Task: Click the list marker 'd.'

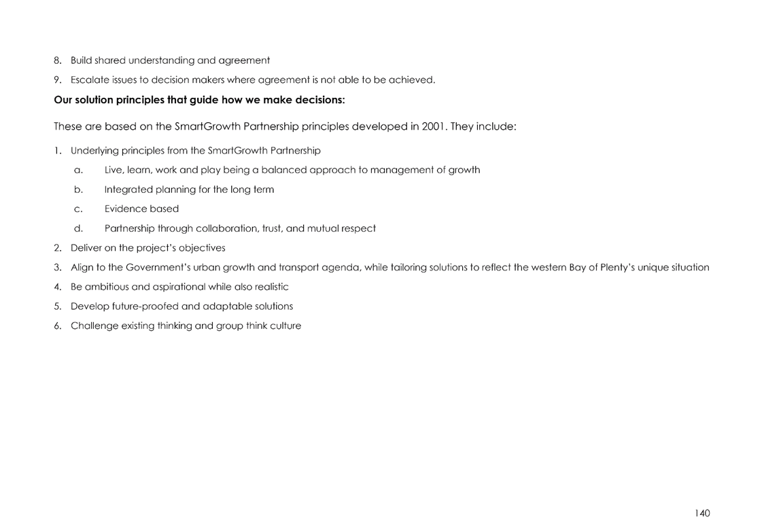Action: pos(78,228)
